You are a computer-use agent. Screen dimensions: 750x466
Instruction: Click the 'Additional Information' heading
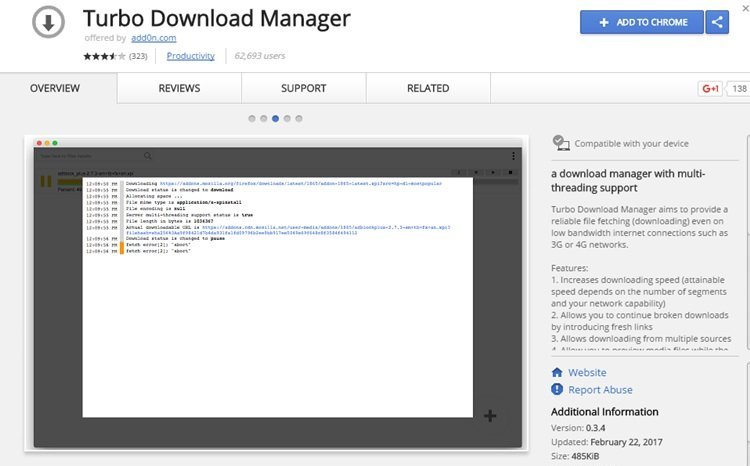point(605,412)
